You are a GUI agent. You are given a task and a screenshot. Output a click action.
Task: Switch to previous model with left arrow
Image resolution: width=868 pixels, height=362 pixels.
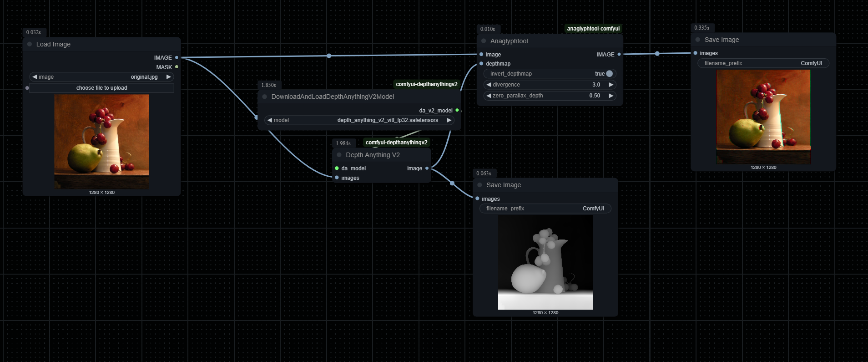(x=270, y=120)
